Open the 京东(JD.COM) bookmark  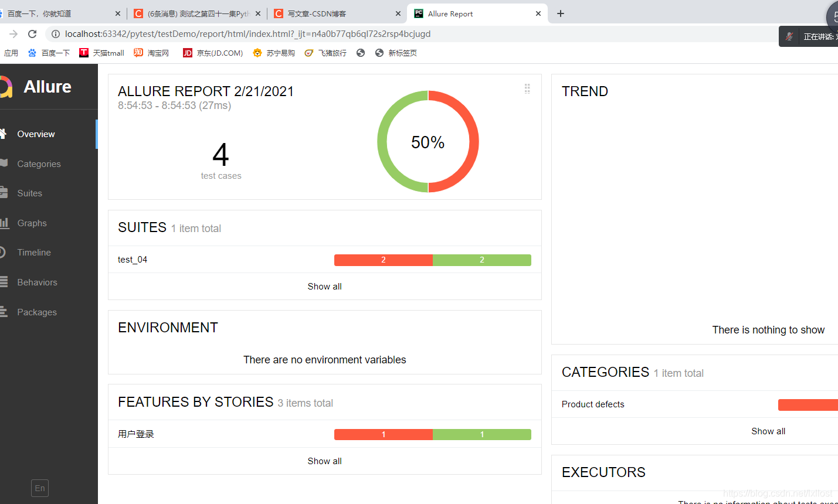click(x=213, y=53)
